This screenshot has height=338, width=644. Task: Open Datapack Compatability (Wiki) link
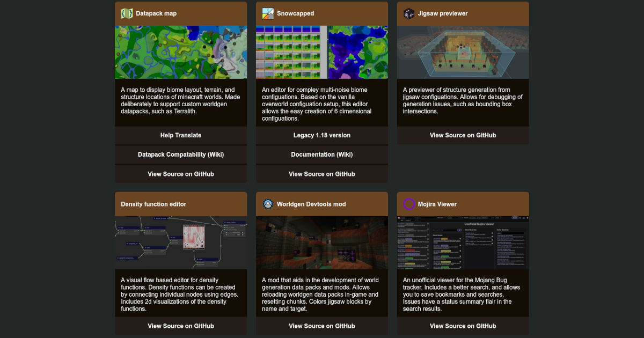tap(181, 155)
